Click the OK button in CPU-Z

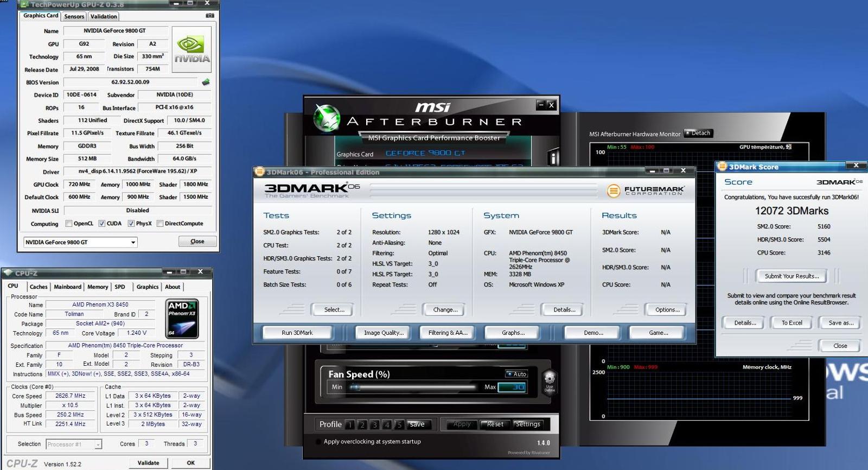190,463
